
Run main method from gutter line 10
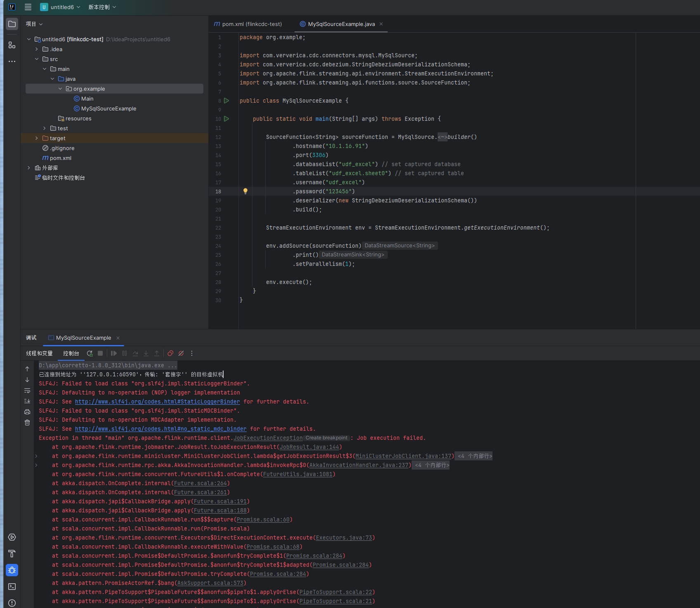(226, 119)
